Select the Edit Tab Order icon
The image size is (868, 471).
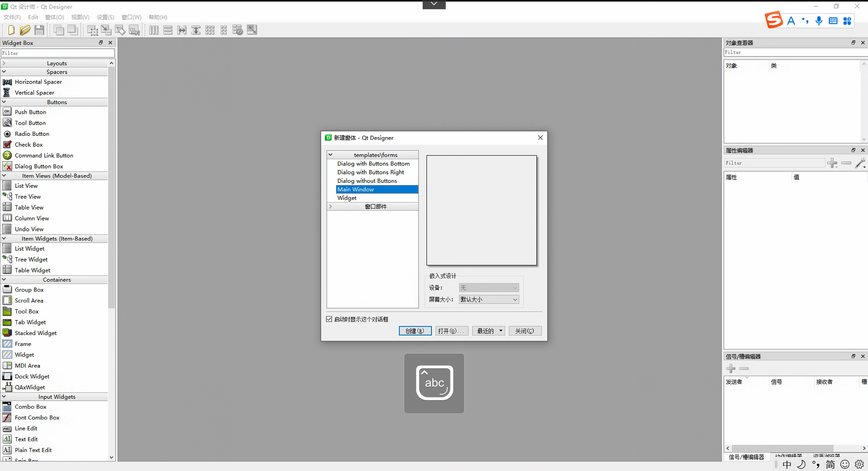(x=134, y=30)
